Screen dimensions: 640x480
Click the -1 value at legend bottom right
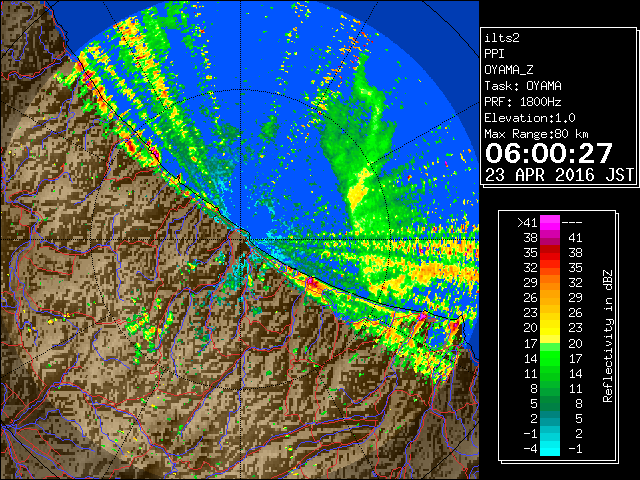pyautogui.click(x=575, y=449)
